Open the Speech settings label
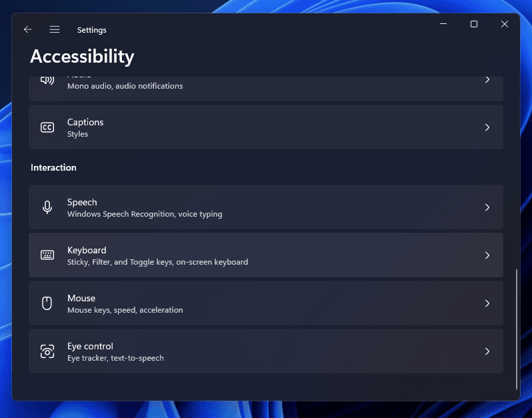532x418 pixels. coord(82,202)
